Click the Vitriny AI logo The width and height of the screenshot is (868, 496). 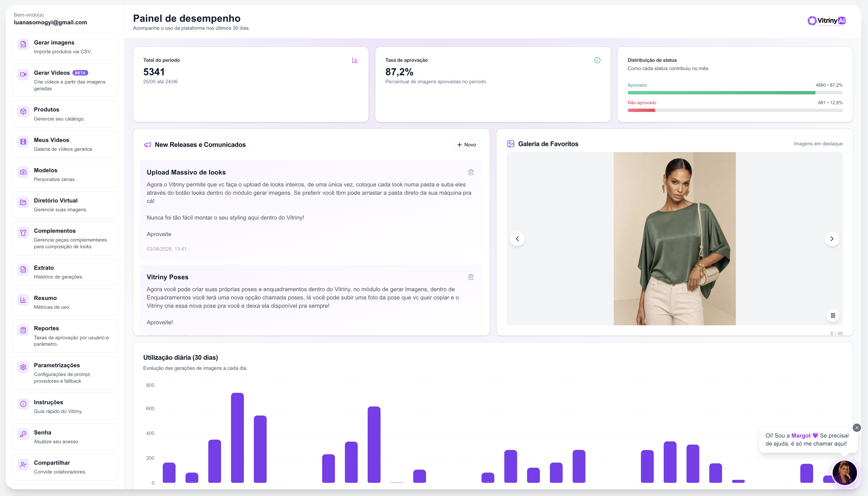point(826,21)
